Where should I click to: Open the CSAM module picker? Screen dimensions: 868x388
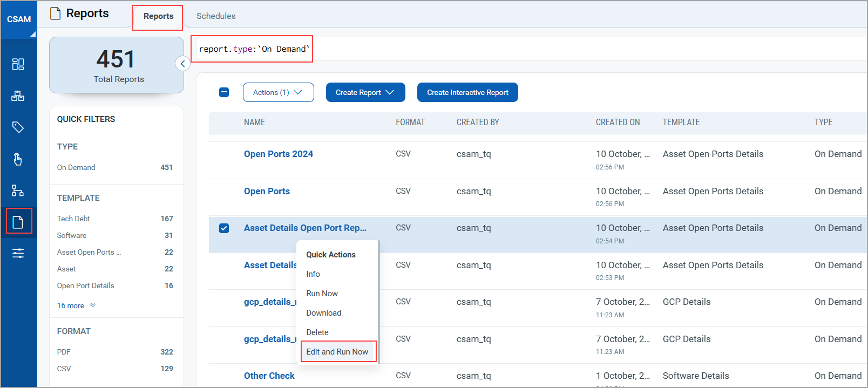click(x=19, y=19)
